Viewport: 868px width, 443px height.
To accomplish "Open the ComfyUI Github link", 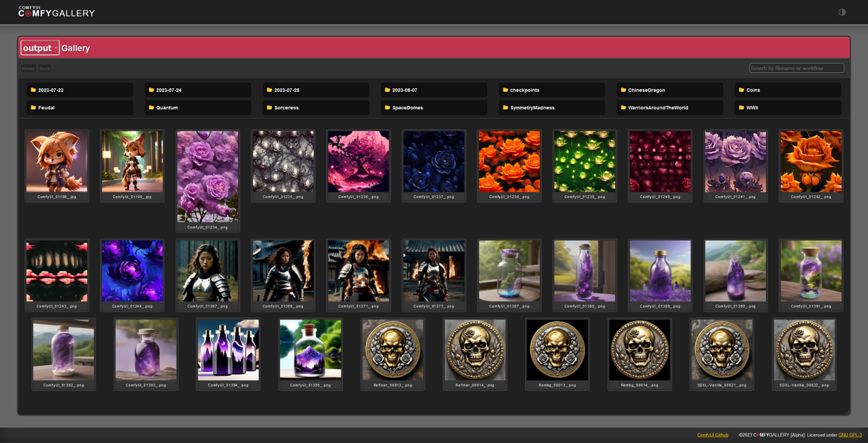I will pos(712,435).
